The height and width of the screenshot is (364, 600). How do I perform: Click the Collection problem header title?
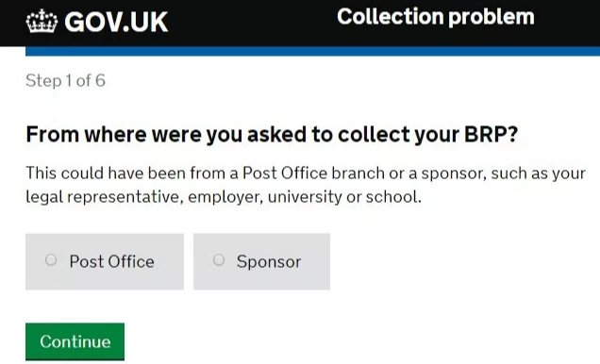tap(436, 17)
